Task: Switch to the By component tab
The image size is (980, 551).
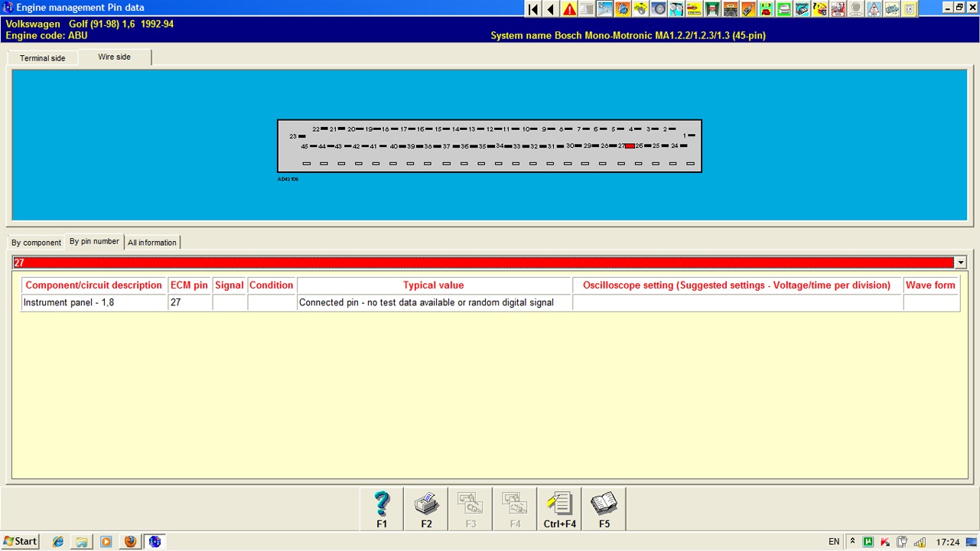Action: 36,243
